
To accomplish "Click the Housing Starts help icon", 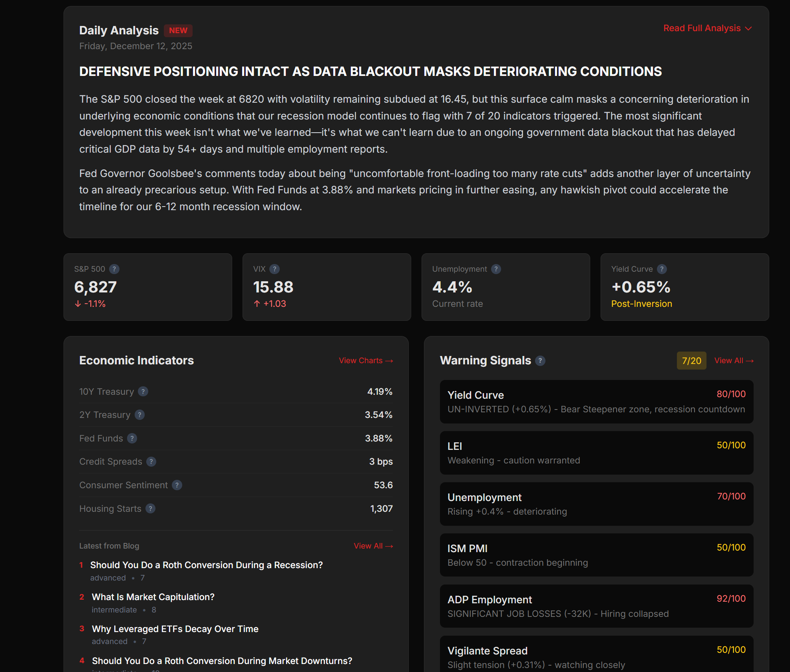I will tap(150, 509).
